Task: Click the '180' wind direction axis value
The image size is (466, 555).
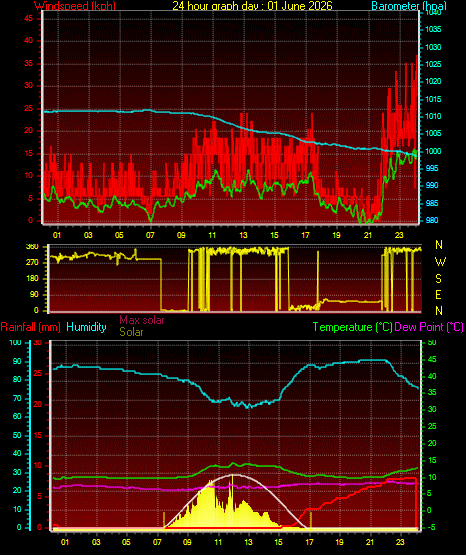Action: coord(32,279)
